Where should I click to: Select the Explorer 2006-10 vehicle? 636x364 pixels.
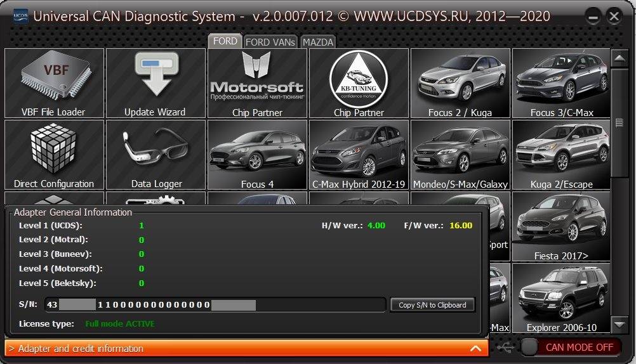561,298
